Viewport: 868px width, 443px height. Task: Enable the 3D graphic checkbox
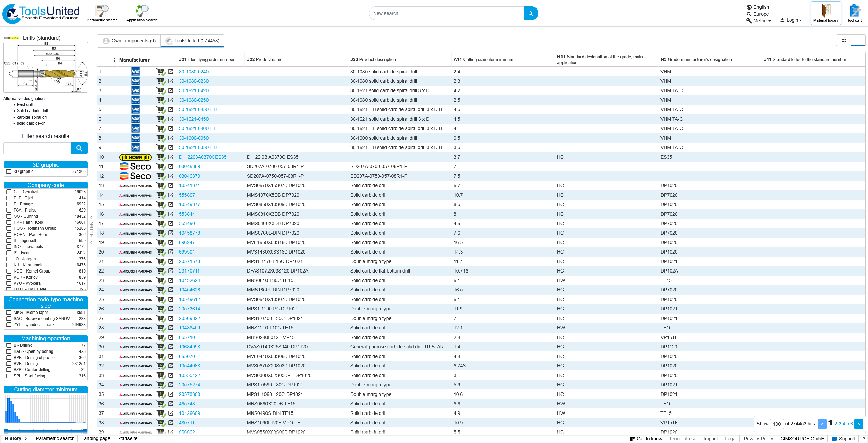pyautogui.click(x=9, y=172)
